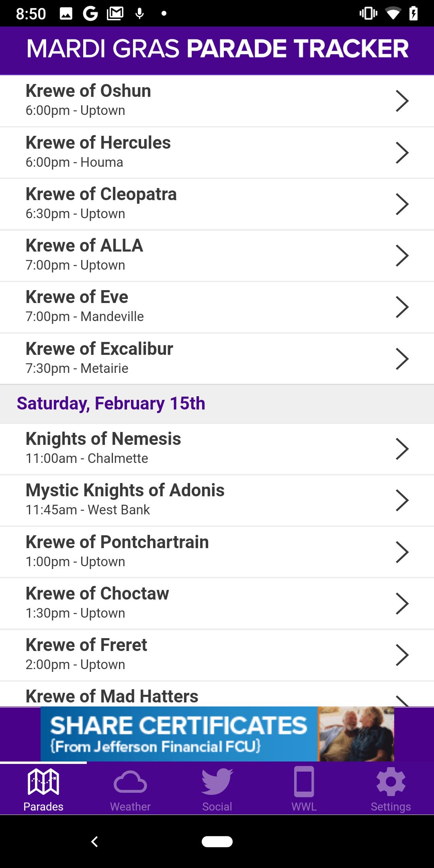Image resolution: width=434 pixels, height=868 pixels.
Task: Tap the Android home pill button
Action: [x=217, y=841]
